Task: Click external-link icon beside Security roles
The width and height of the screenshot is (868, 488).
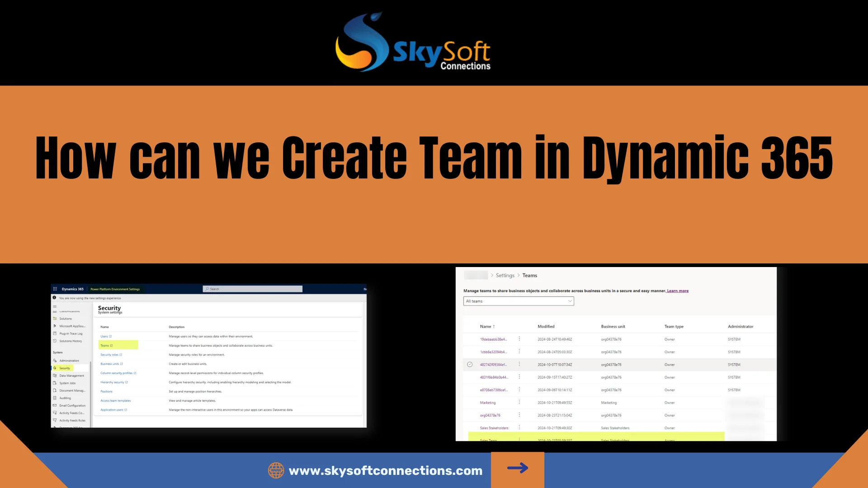Action: tap(121, 355)
